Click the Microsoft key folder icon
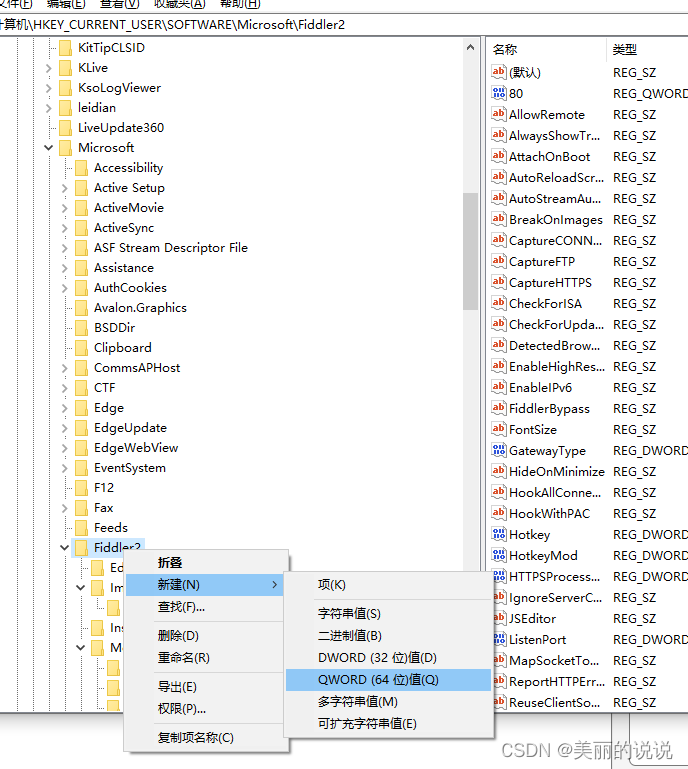Viewport: 688px width, 769px height. 65,148
